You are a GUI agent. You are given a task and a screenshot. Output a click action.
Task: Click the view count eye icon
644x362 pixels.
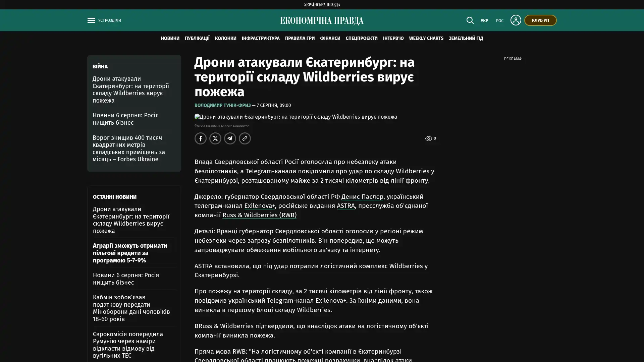click(x=428, y=138)
